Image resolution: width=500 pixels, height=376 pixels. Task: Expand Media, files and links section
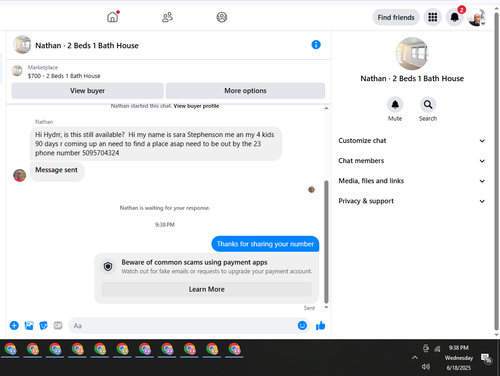pyautogui.click(x=412, y=181)
